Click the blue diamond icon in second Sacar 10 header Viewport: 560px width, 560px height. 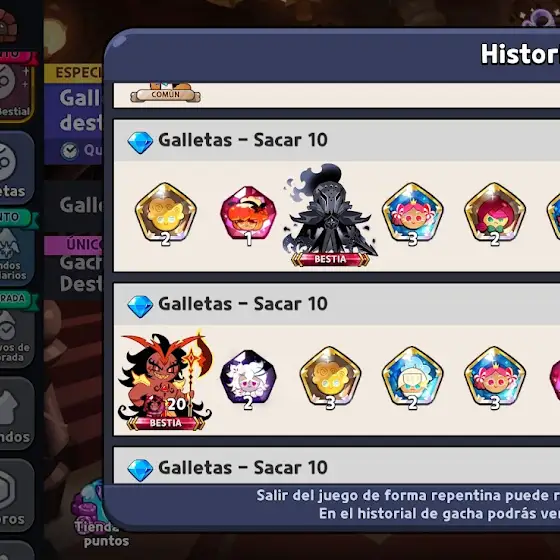pos(140,306)
